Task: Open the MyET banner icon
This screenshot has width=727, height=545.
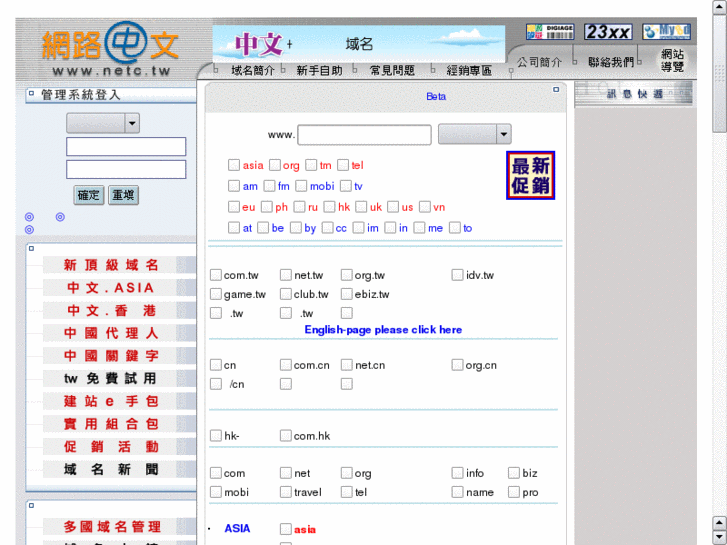Action: [666, 32]
